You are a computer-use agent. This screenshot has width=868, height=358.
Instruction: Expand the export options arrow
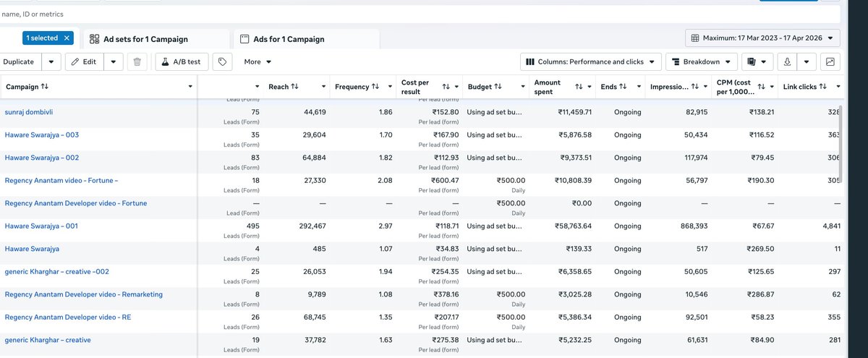[807, 62]
